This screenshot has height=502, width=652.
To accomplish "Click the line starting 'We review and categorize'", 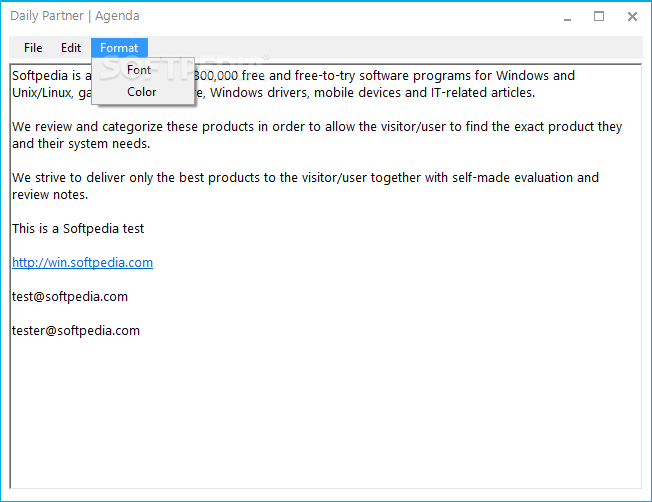I will pos(317,126).
